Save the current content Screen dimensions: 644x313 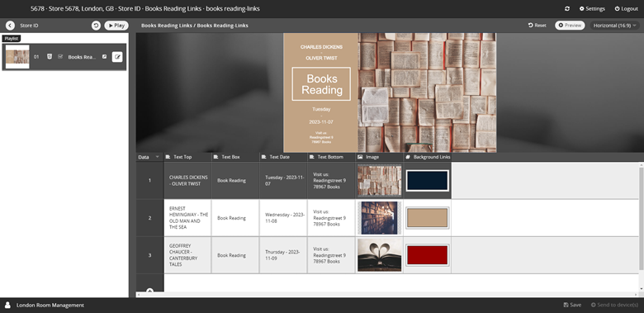[x=572, y=305]
